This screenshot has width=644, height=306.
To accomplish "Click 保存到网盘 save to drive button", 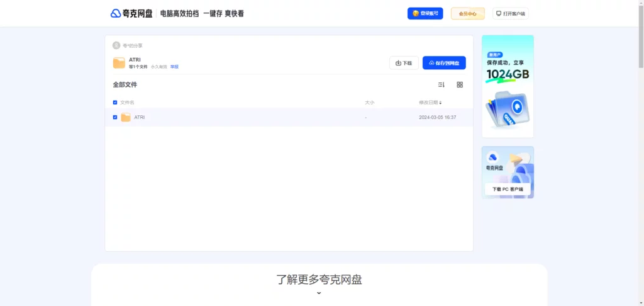I will pyautogui.click(x=444, y=63).
